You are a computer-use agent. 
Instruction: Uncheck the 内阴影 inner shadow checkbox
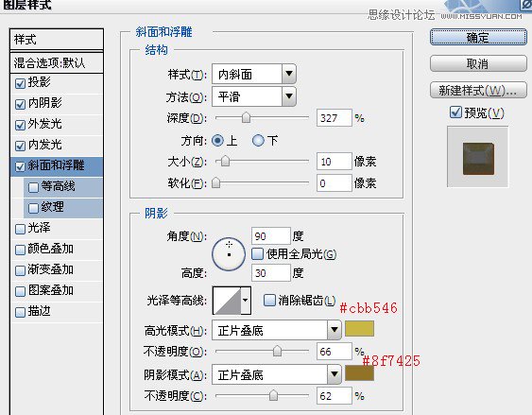pyautogui.click(x=21, y=104)
